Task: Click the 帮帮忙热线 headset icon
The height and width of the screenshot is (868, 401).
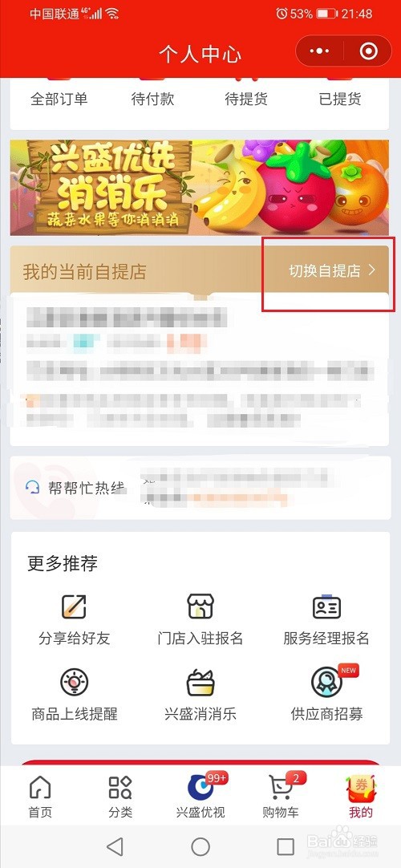Action: coord(32,488)
